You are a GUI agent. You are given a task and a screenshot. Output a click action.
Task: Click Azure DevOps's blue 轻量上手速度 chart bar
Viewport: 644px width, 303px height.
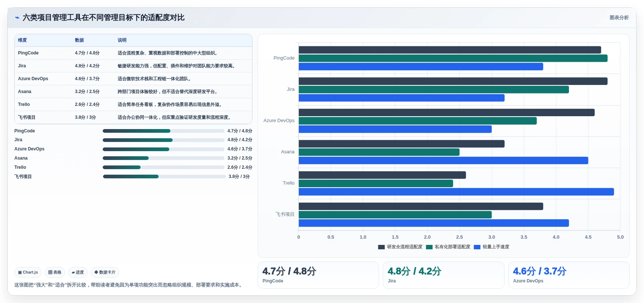tap(395, 129)
